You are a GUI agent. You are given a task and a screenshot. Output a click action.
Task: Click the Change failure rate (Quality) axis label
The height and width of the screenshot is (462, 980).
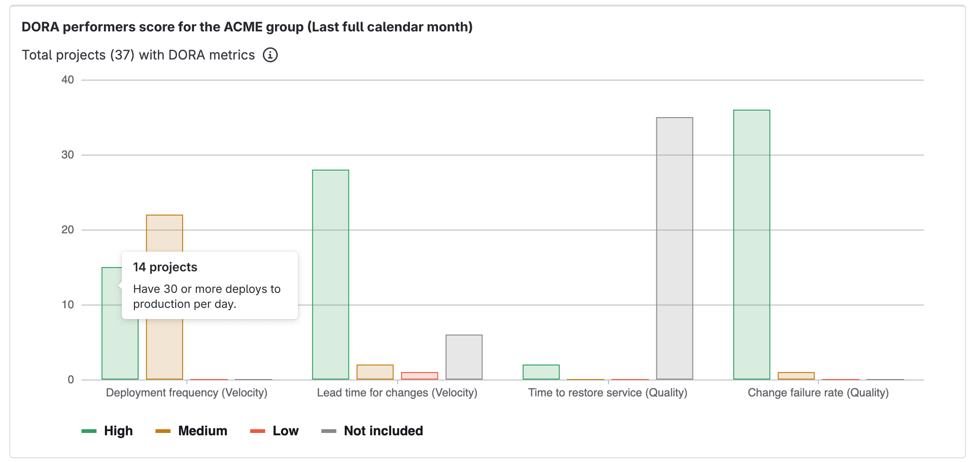pyautogui.click(x=818, y=393)
